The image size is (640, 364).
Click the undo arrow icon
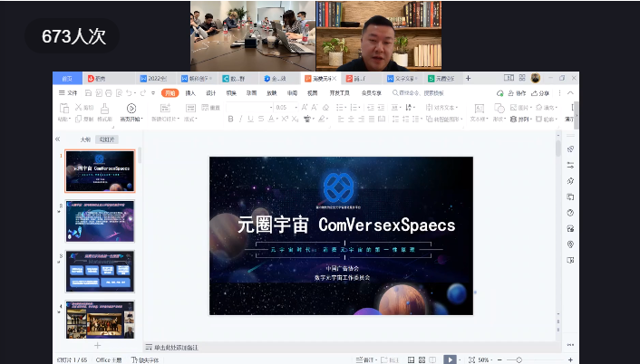pos(129,93)
